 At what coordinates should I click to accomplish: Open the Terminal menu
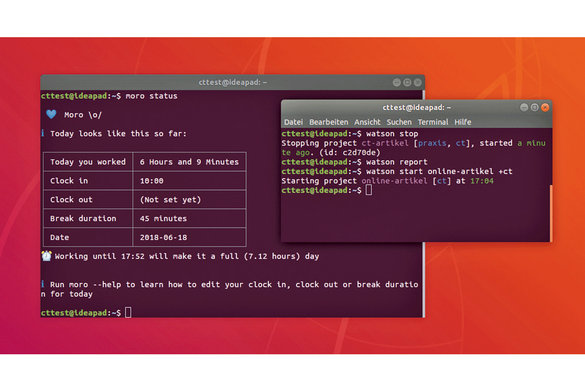point(433,122)
